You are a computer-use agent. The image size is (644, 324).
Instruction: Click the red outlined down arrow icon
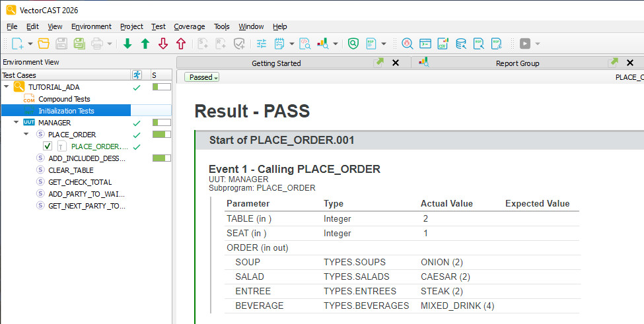(163, 44)
